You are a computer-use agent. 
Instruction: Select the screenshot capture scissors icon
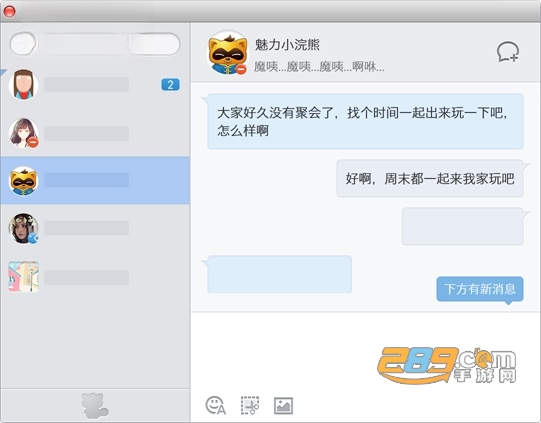click(250, 405)
